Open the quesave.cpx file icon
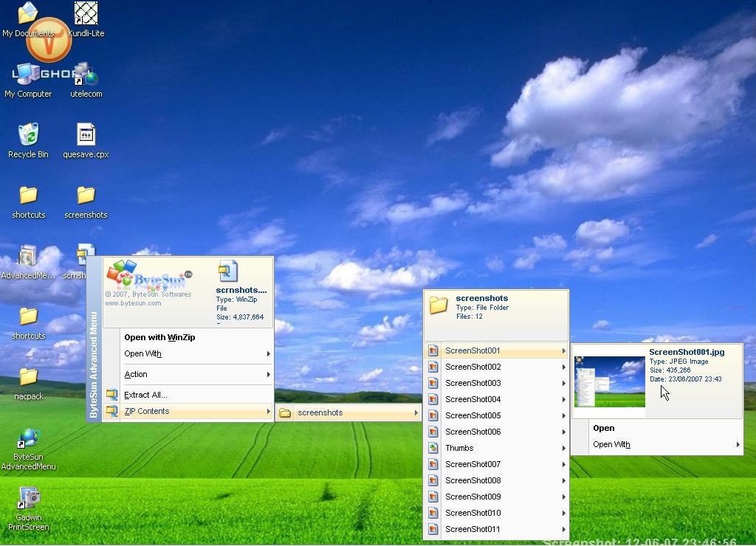This screenshot has width=756, height=546. click(86, 136)
